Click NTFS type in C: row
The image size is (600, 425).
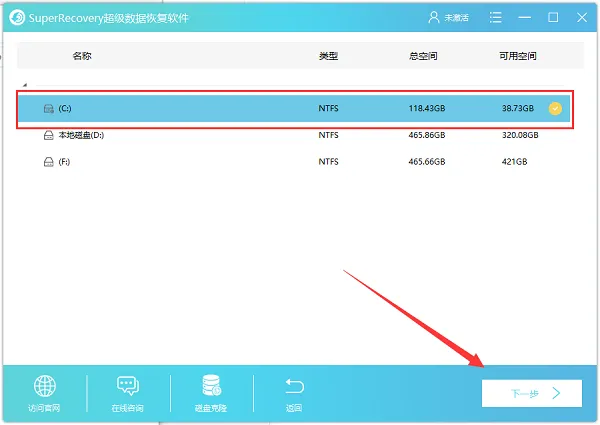[328, 108]
